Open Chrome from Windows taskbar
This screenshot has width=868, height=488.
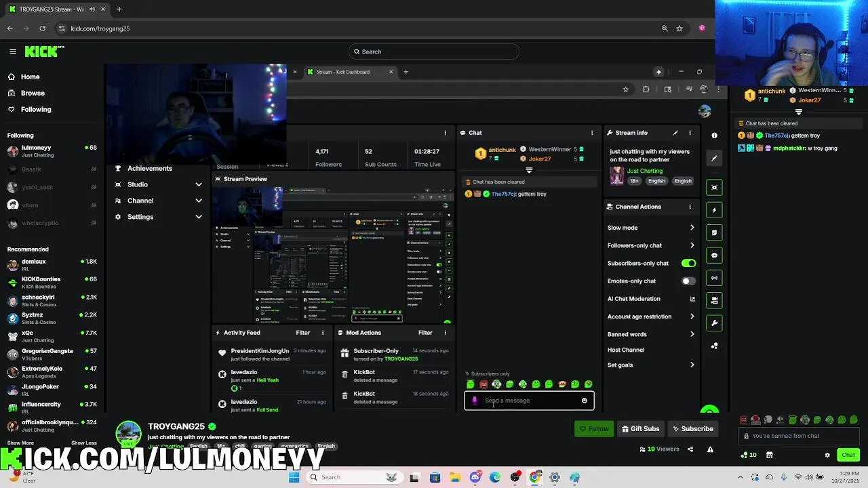[535, 477]
